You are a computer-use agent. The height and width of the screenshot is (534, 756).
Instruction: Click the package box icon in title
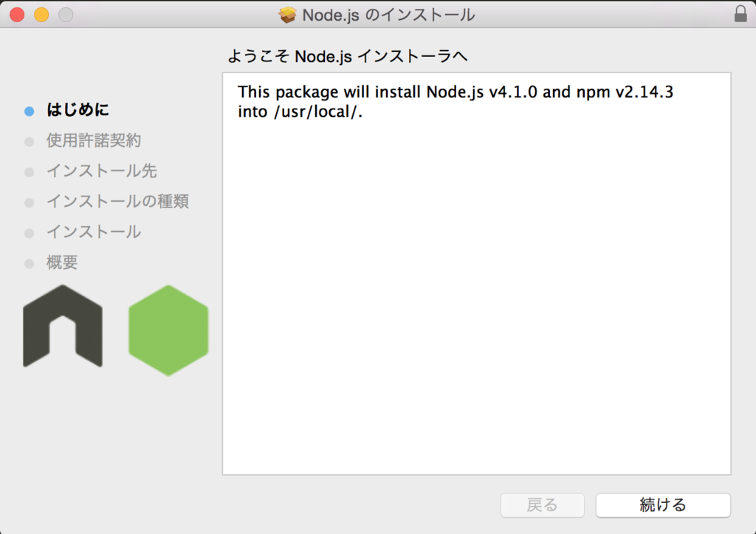click(287, 15)
